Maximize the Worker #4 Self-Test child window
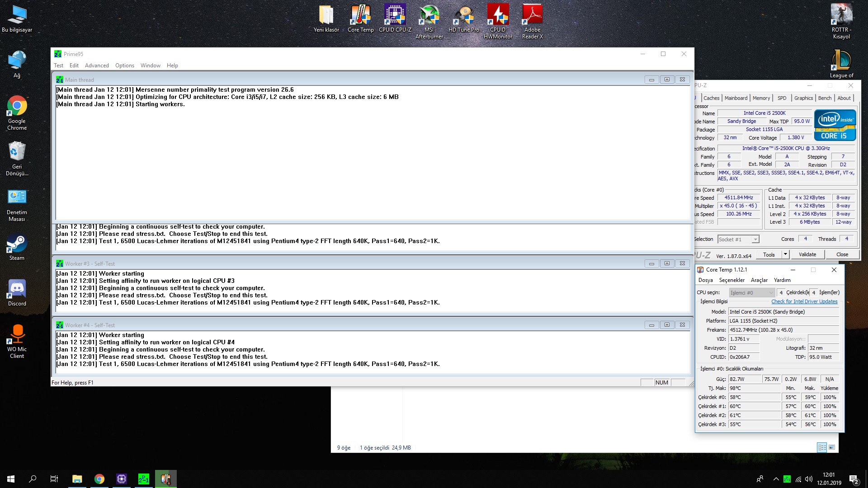Viewport: 868px width, 488px height. click(x=667, y=325)
